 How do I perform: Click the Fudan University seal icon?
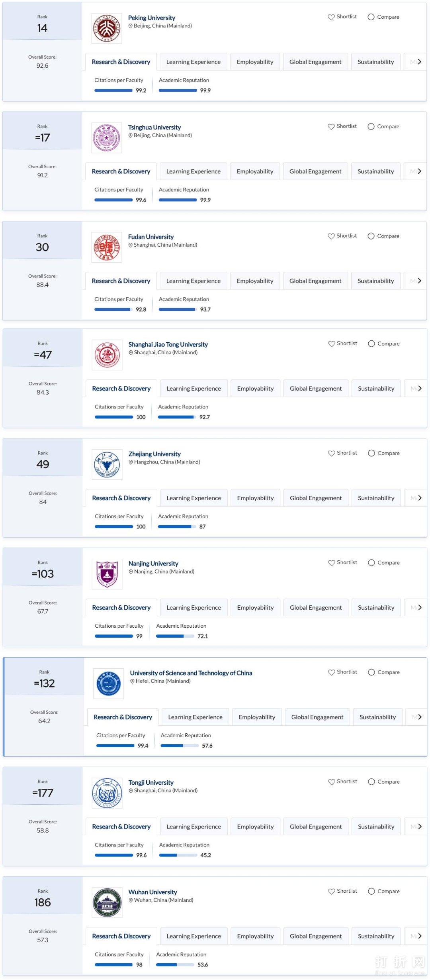107,247
